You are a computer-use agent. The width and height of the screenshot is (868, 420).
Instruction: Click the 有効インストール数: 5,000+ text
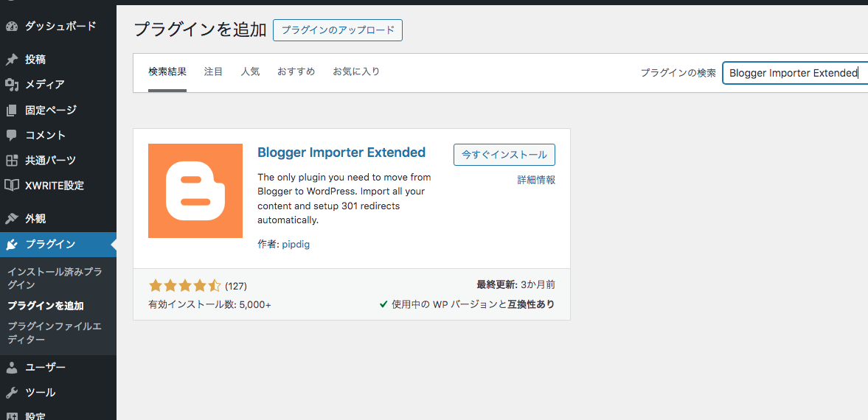(x=209, y=304)
